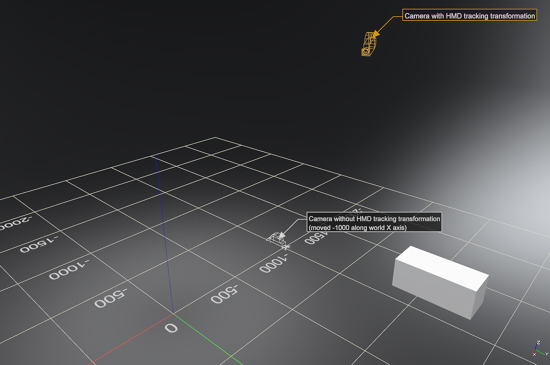Select the white camera without HMD tracking

(x=278, y=240)
